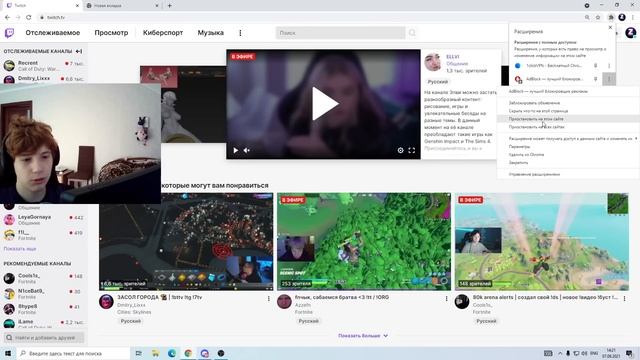This screenshot has width=640, height=360.
Task: Open the 148-viewer Fortnite stream thumbnail
Action: (542, 242)
